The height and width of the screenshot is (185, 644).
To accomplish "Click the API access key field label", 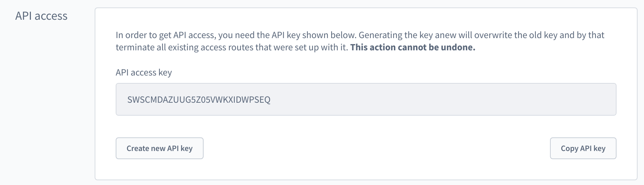I will (144, 72).
